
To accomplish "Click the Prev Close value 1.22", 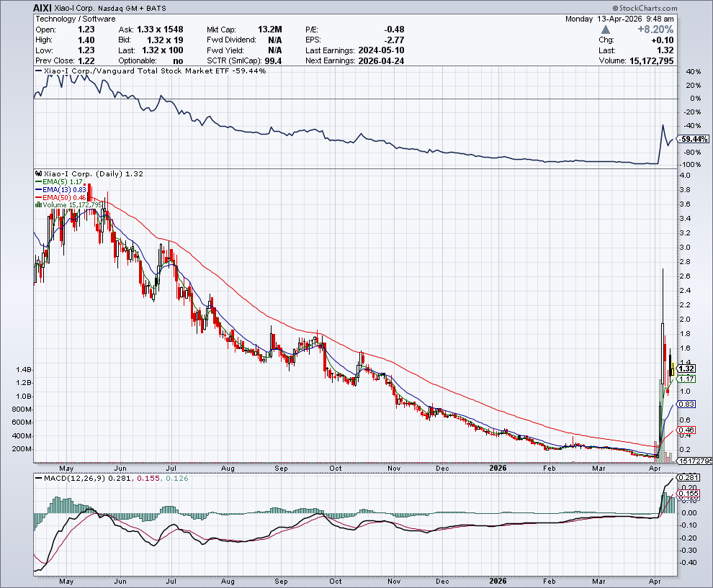I will click(x=86, y=61).
